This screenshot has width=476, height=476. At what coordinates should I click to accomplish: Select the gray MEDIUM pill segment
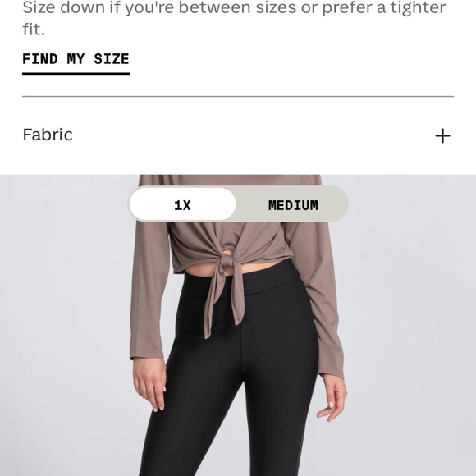(x=292, y=204)
